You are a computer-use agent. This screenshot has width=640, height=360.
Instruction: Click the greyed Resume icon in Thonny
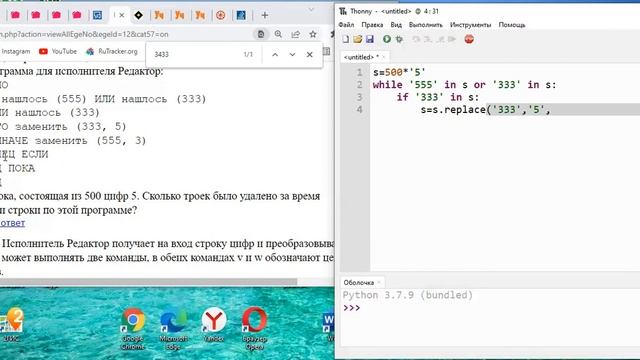[452, 39]
